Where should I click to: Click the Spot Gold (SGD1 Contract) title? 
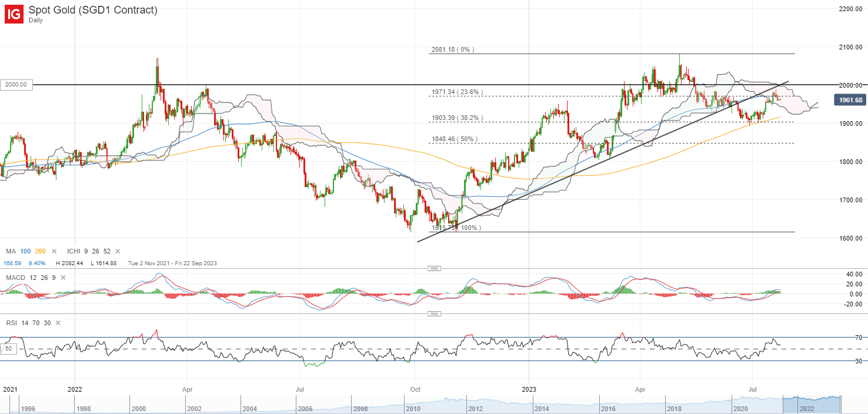[93, 11]
